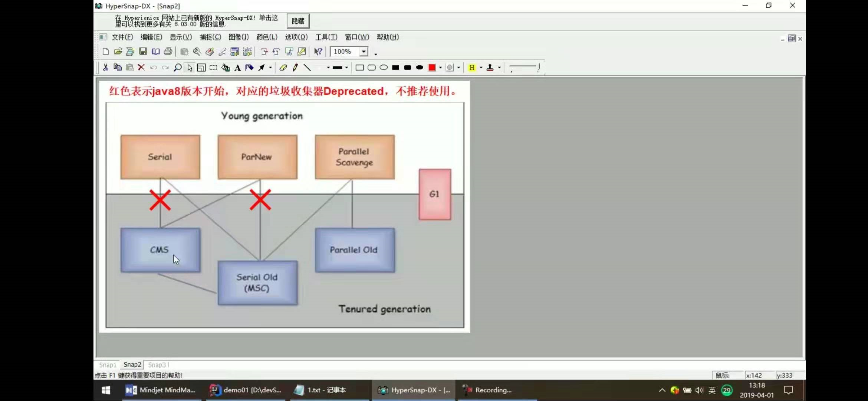868x401 pixels.
Task: Toggle the arrow selection pointer tool
Action: pos(190,68)
